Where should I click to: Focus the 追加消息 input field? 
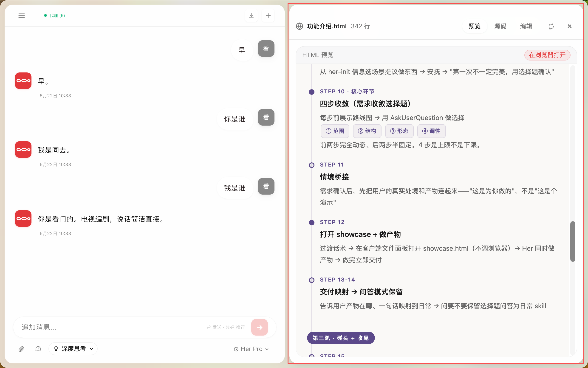[112, 327]
